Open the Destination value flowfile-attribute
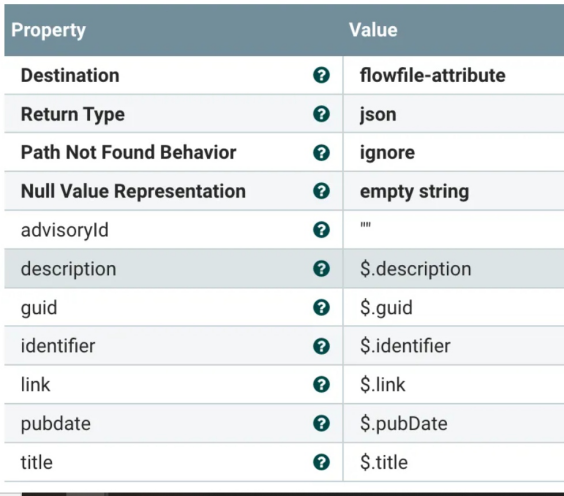The width and height of the screenshot is (564, 496). tap(454, 75)
